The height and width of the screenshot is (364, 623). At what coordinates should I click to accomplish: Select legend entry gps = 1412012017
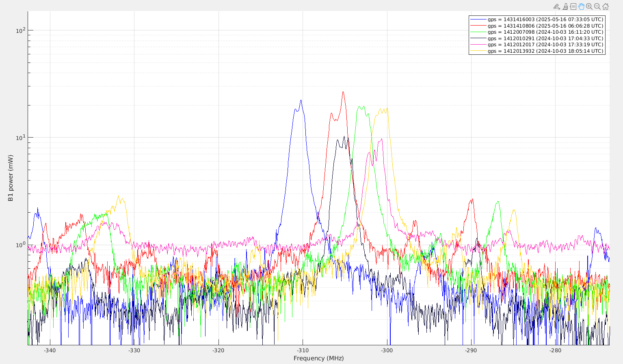(537, 45)
